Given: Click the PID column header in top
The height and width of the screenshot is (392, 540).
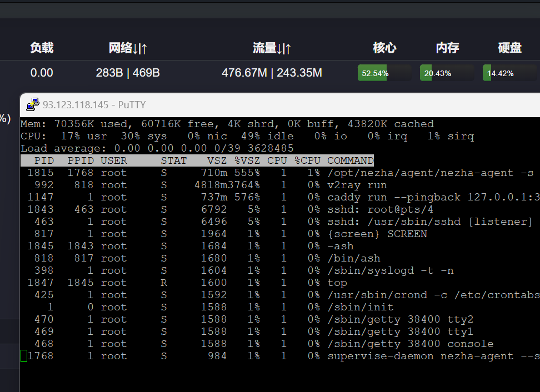Looking at the screenshot, I should pos(44,160).
